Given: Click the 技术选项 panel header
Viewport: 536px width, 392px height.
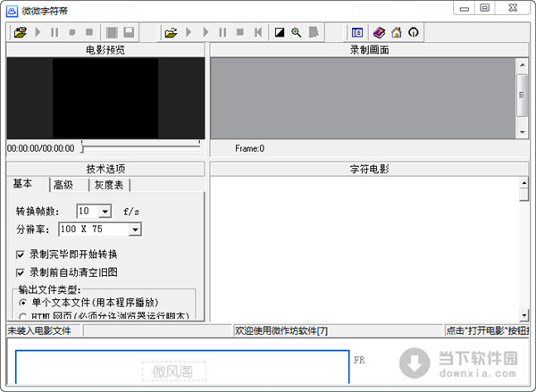Looking at the screenshot, I should pyautogui.click(x=105, y=169).
